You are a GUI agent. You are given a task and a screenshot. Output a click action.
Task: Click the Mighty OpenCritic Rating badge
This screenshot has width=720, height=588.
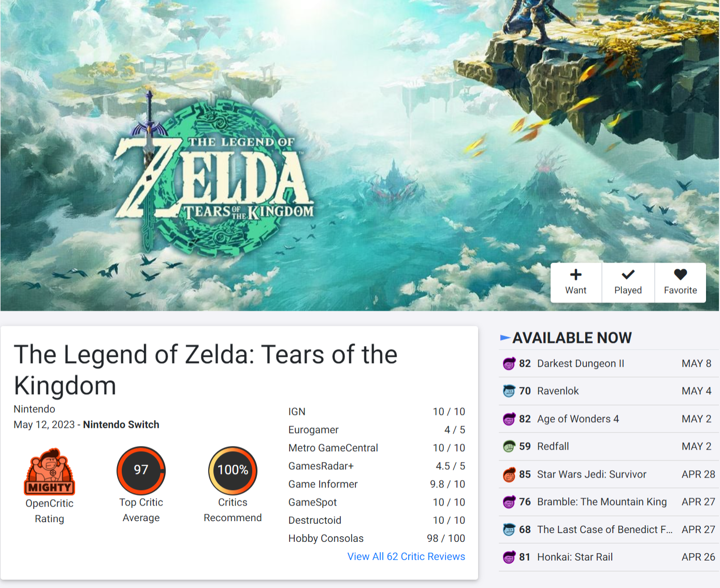(50, 471)
